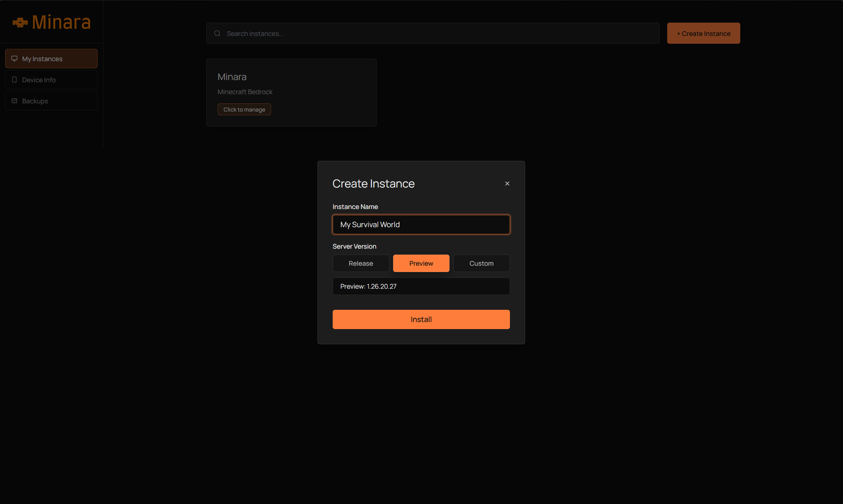Select the Release server version
Viewport: 843px width, 504px height.
click(x=361, y=263)
